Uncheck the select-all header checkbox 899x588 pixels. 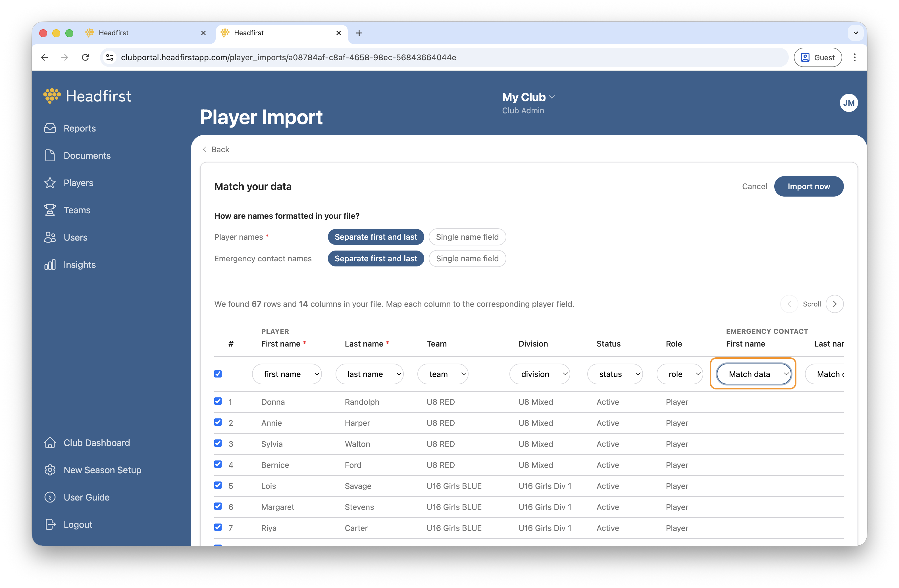[x=218, y=374]
